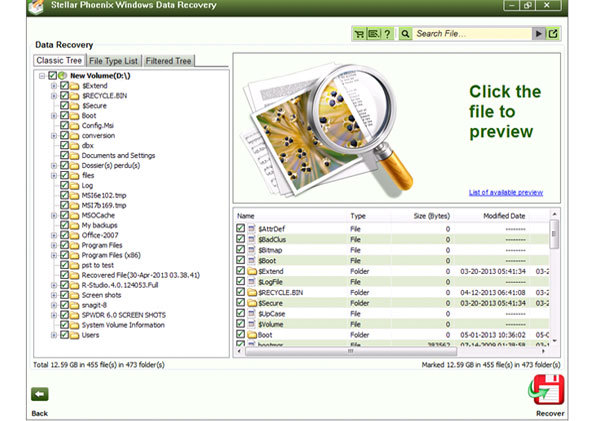Click the Users folder icon in tree
The height and width of the screenshot is (421, 590).
coord(75,335)
